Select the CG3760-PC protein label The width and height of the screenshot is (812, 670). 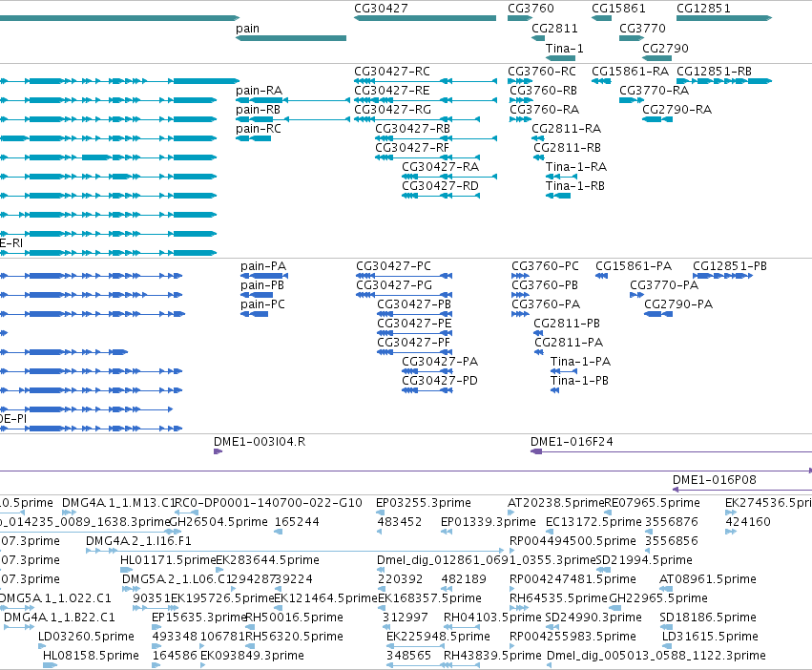coord(545,266)
